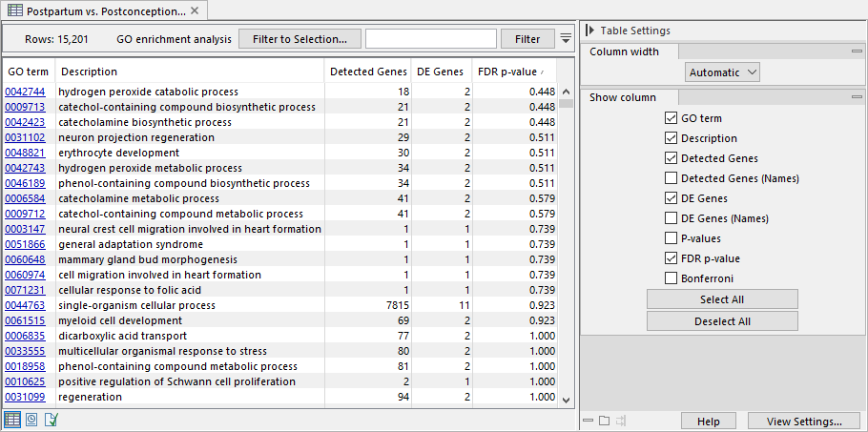Open the element info checkmark icon
Viewport: 868px width, 432px height.
pyautogui.click(x=51, y=420)
